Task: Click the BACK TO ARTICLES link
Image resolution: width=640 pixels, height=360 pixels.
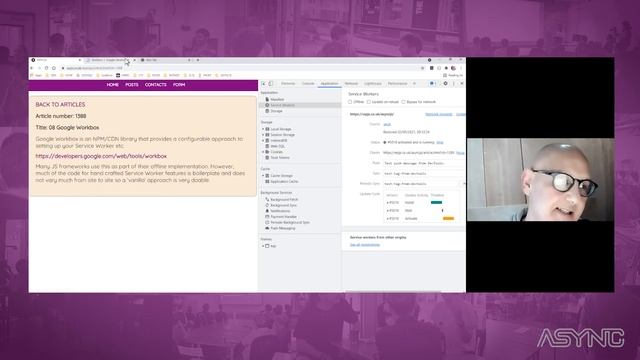Action: click(60, 104)
